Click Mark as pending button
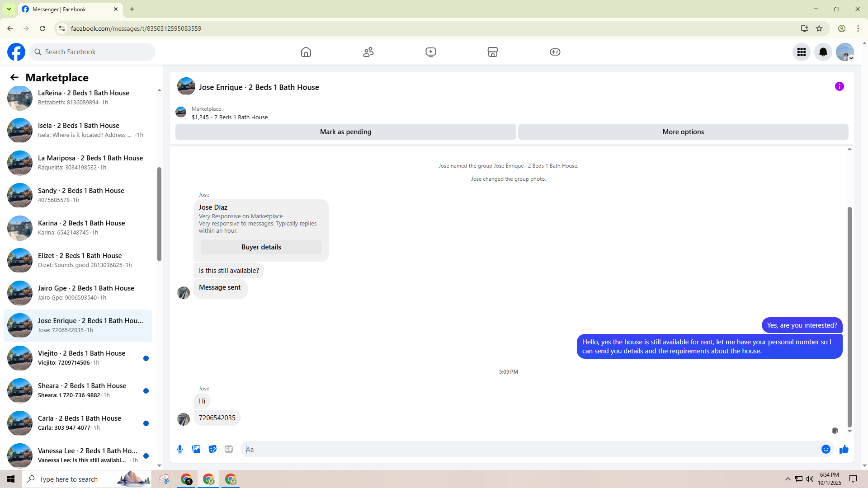The width and height of the screenshot is (868, 488). point(346,132)
